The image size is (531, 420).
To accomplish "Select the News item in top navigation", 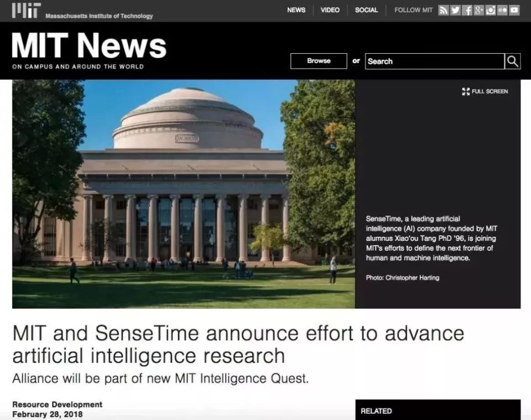I will [296, 10].
